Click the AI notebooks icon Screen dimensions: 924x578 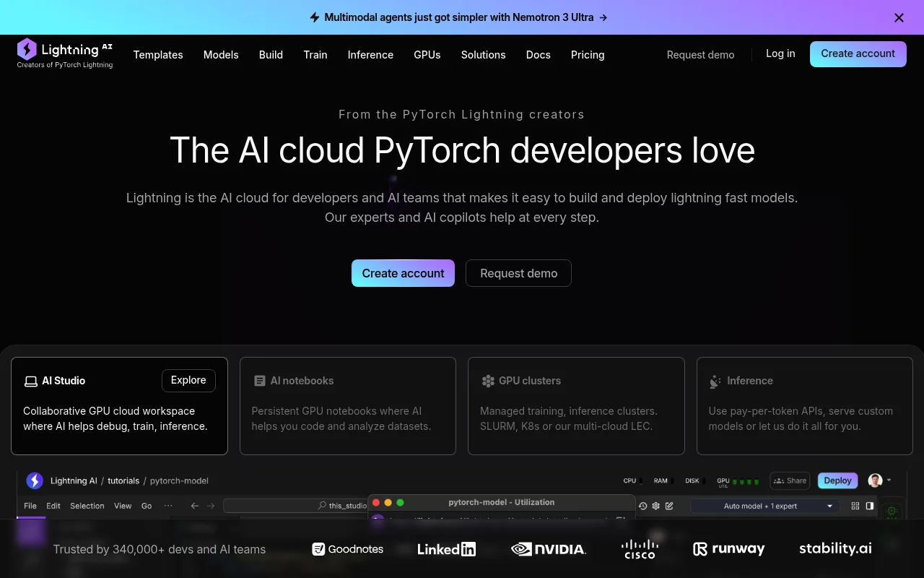(260, 381)
